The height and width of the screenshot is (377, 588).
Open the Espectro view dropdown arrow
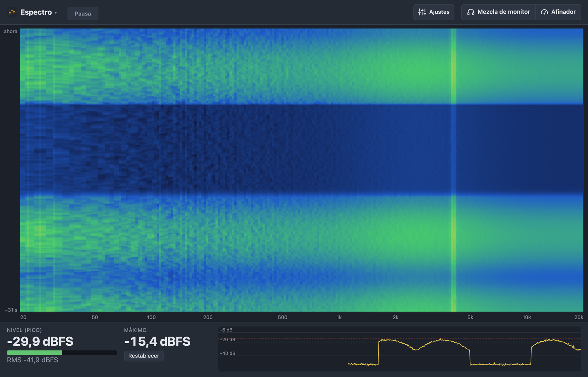pos(56,13)
